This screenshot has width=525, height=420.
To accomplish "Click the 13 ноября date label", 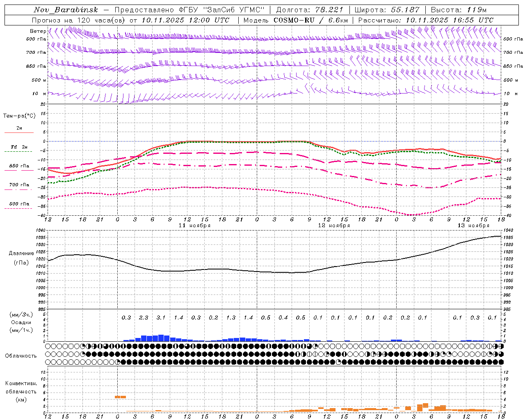I will click(473, 226).
